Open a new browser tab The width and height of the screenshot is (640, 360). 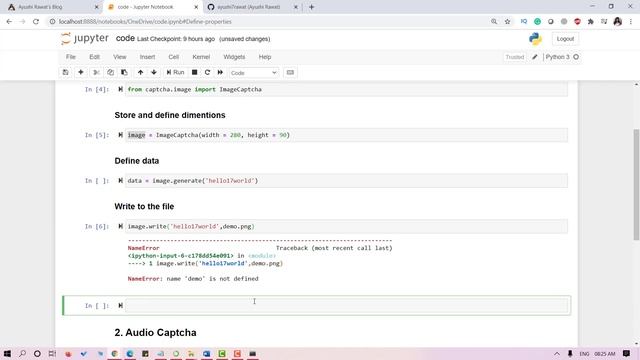pos(311,7)
